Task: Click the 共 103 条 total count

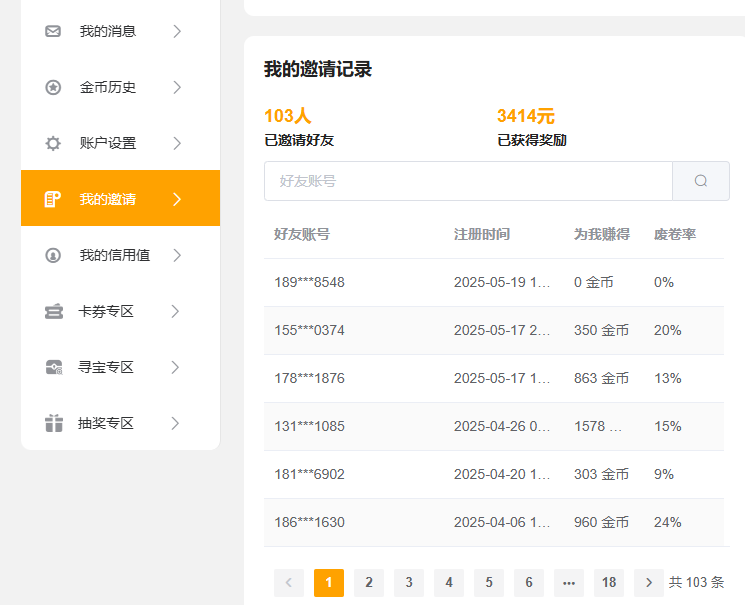Action: pyautogui.click(x=696, y=582)
